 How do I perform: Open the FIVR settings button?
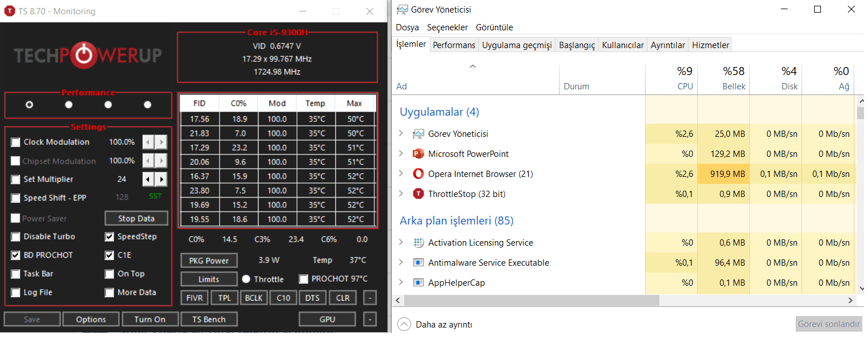[195, 298]
